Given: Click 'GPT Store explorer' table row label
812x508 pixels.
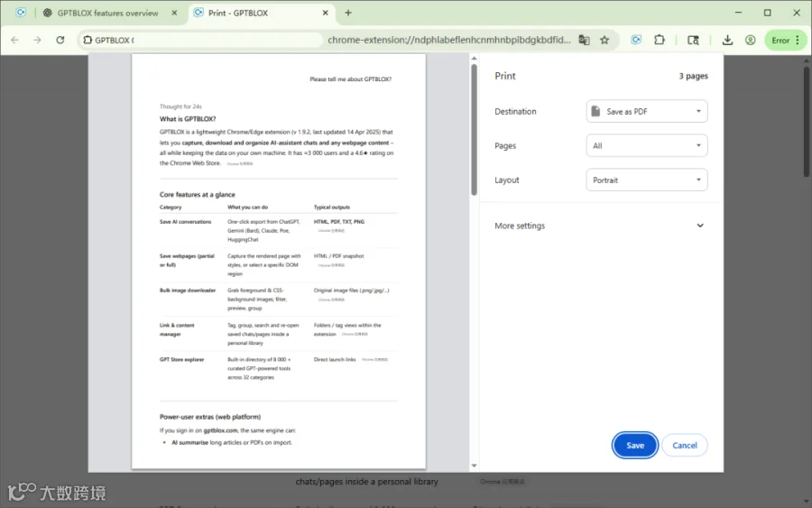Looking at the screenshot, I should point(181,359).
